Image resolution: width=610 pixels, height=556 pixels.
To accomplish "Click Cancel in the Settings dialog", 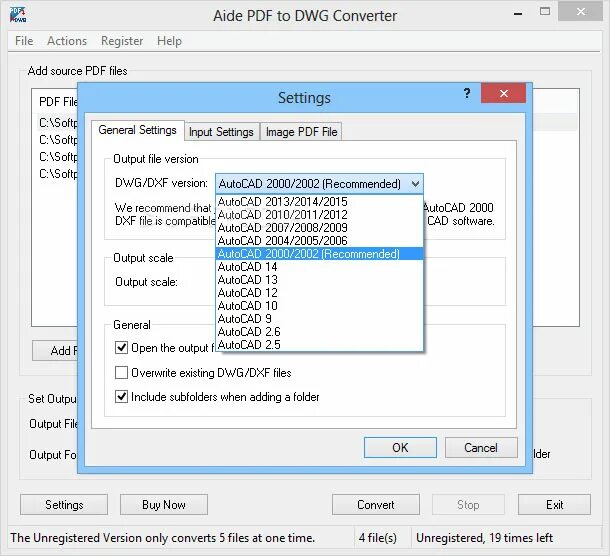I will point(481,447).
